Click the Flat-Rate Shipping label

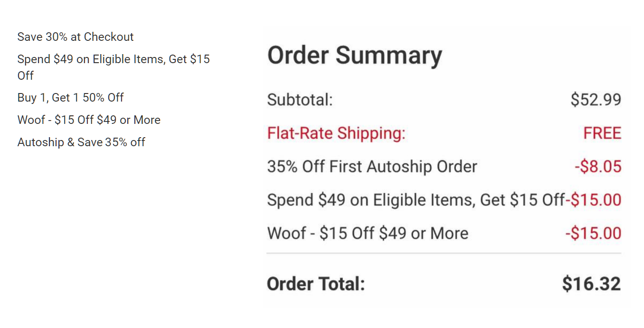pyautogui.click(x=336, y=133)
